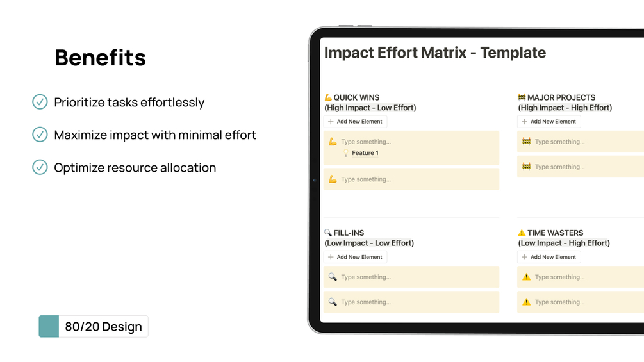Screen dimensions: 644x362
Task: Click the teal square beside 80/20 Design
Action: click(x=49, y=326)
